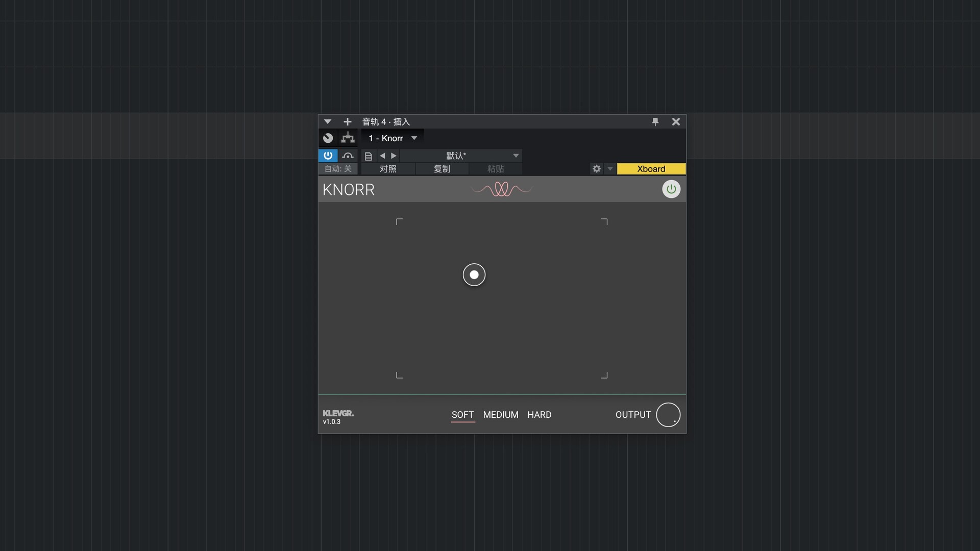Click the yellow Xboard field
The image size is (980, 551).
(651, 169)
